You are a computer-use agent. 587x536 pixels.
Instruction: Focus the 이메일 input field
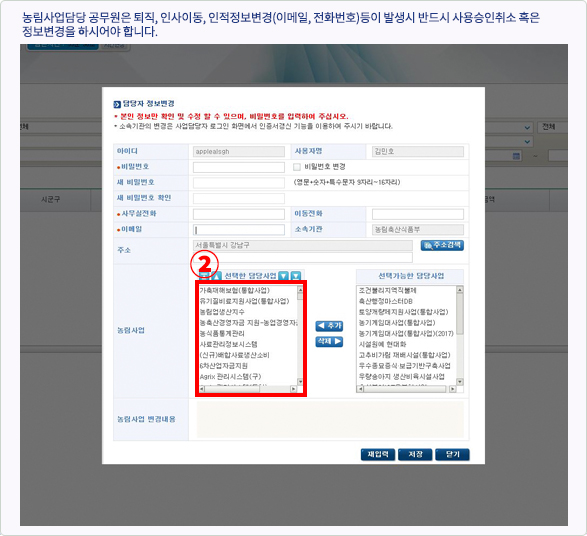click(x=239, y=230)
